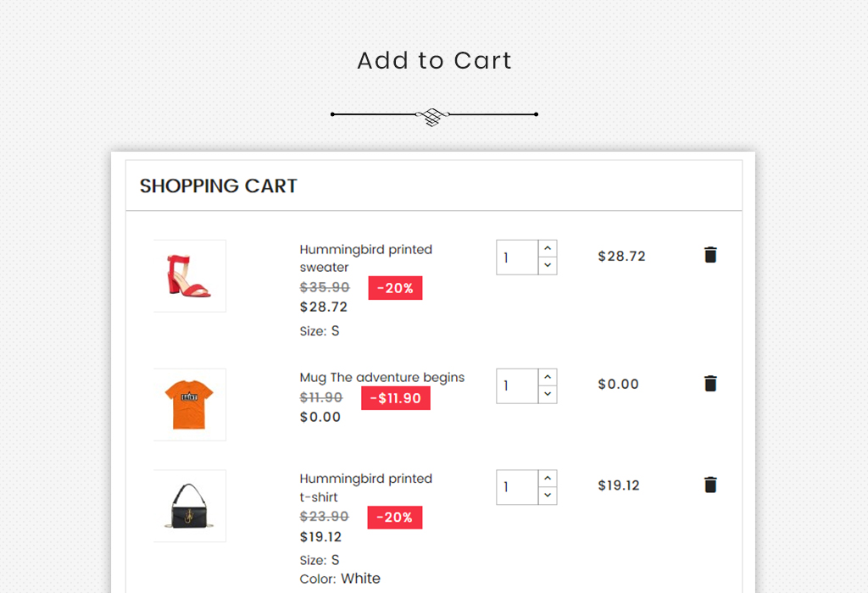Click the -20% badge on the sweater
Image resolution: width=868 pixels, height=593 pixels.
coord(395,288)
